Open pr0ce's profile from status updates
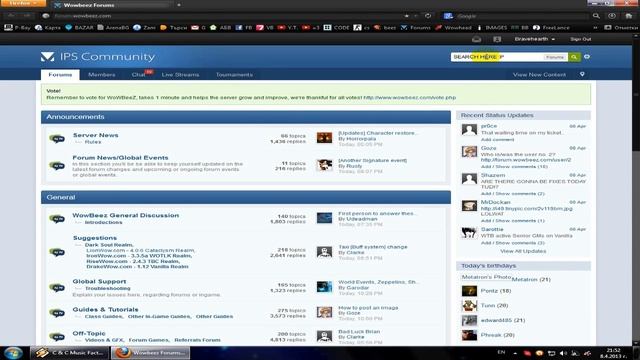The height and width of the screenshot is (360, 640). click(489, 126)
